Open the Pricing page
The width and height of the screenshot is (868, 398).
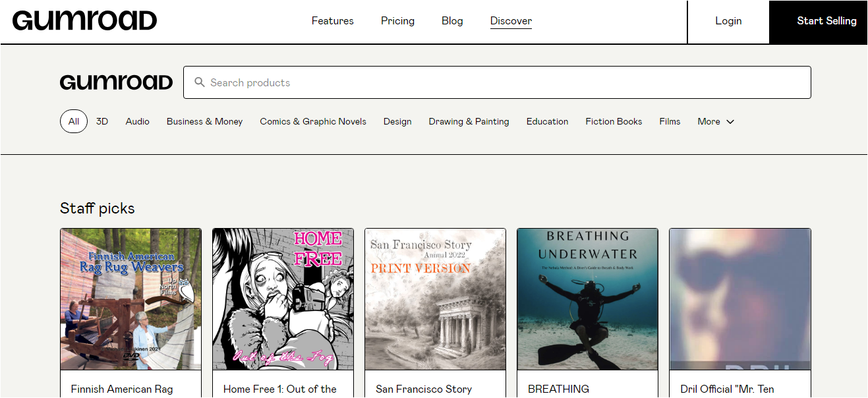[x=397, y=21]
